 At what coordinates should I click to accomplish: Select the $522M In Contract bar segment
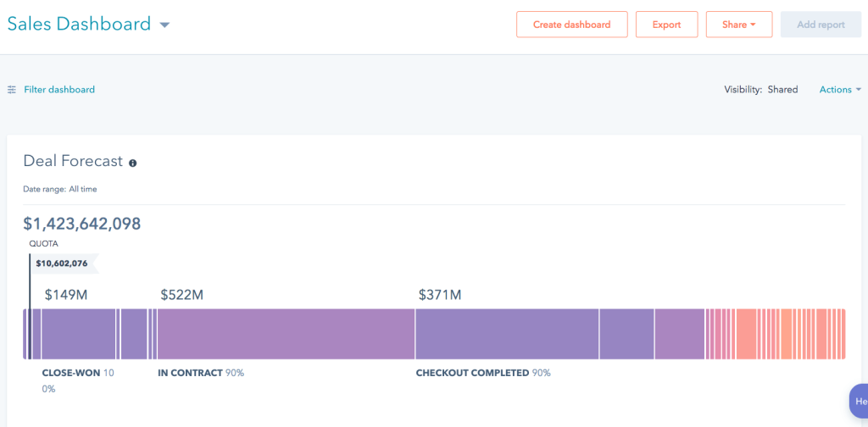click(287, 334)
